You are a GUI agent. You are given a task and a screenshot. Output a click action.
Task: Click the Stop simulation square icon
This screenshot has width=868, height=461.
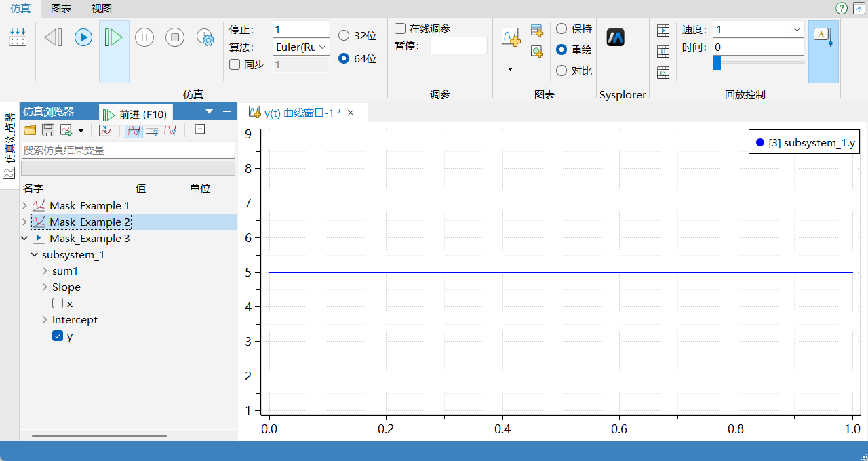[x=175, y=37]
